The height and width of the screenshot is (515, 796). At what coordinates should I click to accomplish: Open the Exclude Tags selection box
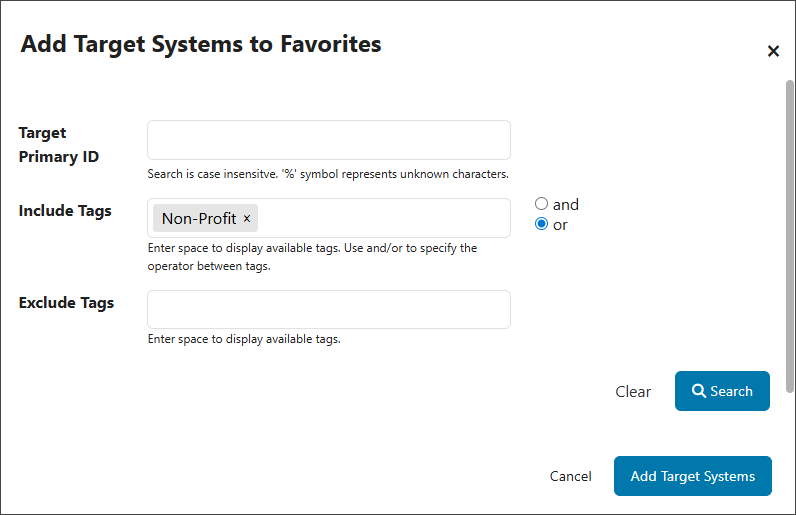328,310
